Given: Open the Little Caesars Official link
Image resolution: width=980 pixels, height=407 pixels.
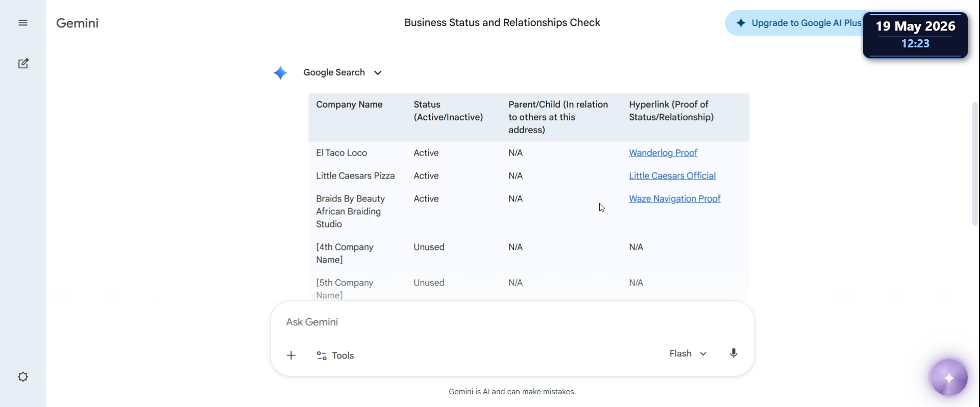Looking at the screenshot, I should click(672, 176).
